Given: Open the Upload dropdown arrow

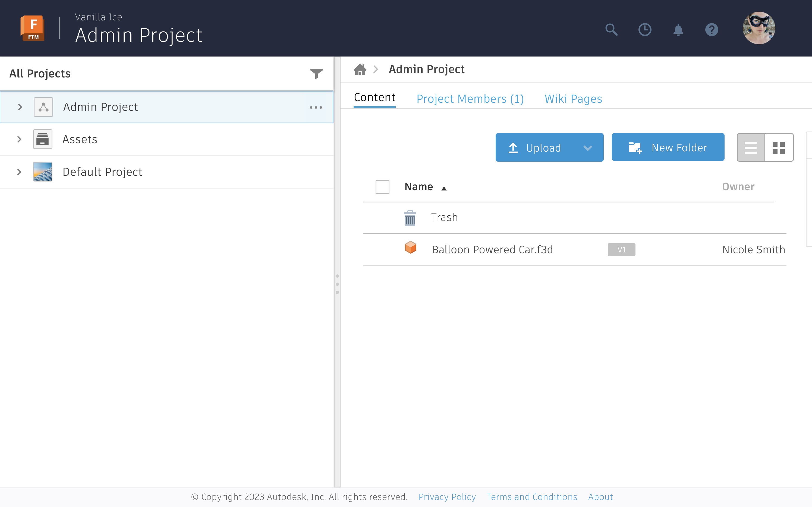Looking at the screenshot, I should 588,148.
